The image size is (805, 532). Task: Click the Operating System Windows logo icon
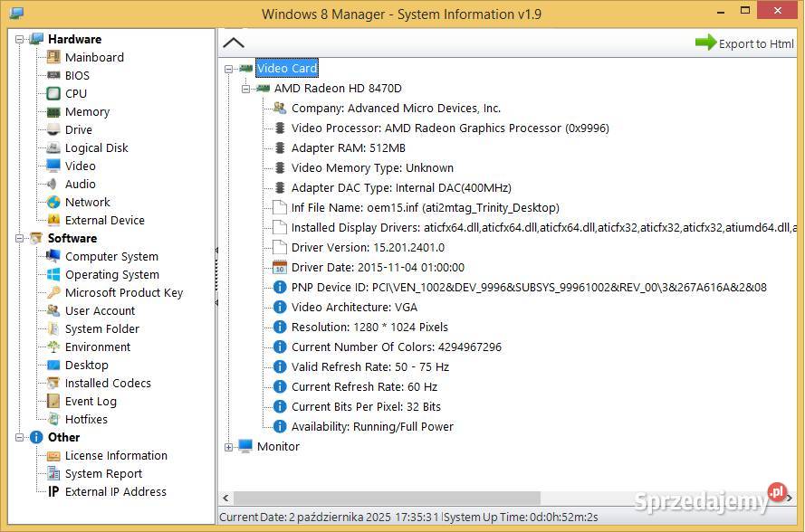[x=53, y=274]
